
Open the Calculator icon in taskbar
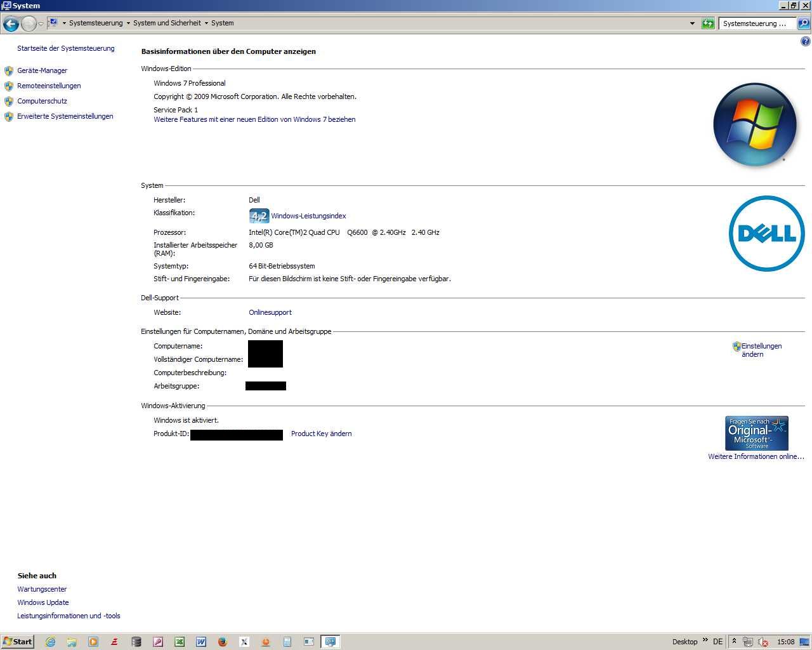[287, 642]
